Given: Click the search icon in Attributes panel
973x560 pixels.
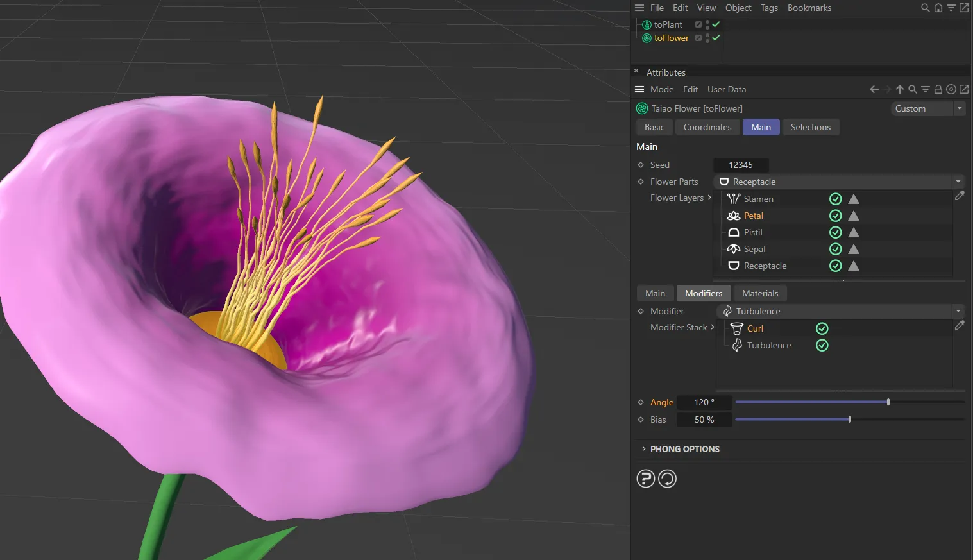Looking at the screenshot, I should coord(912,89).
